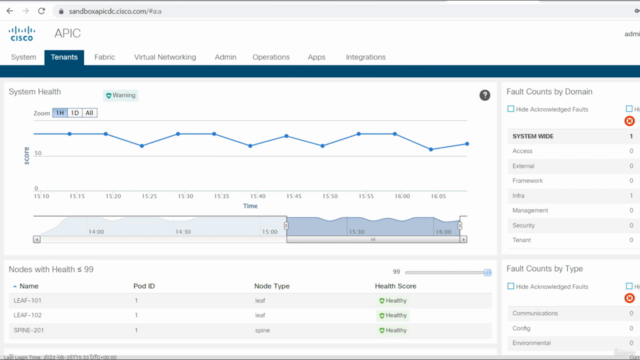Select the All zoom range

pyautogui.click(x=89, y=113)
